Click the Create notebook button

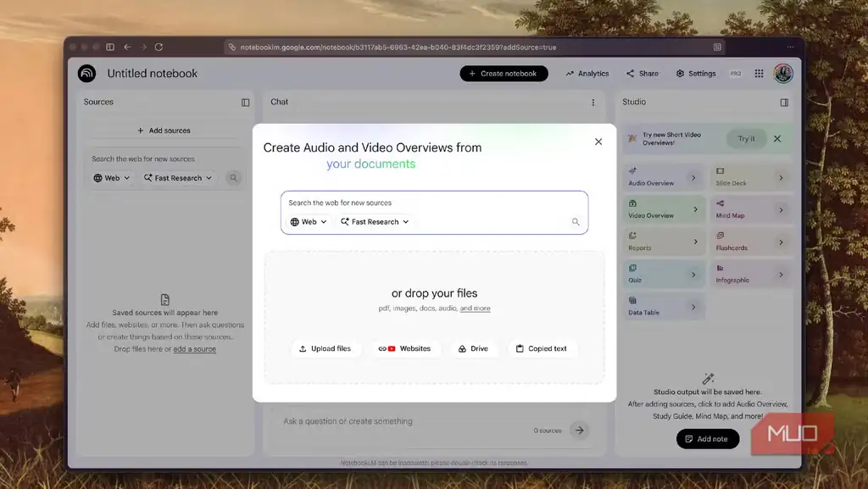(x=504, y=74)
